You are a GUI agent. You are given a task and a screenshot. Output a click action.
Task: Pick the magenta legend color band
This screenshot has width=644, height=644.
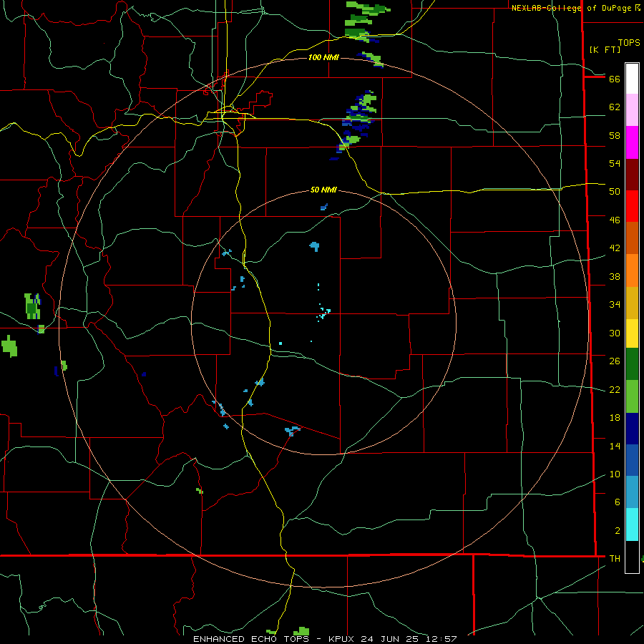[x=632, y=142]
